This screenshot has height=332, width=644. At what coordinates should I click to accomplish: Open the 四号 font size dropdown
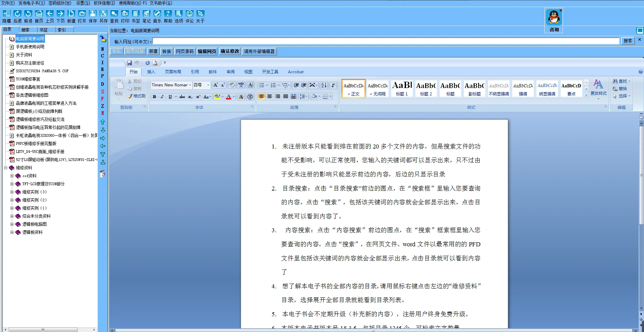click(208, 85)
